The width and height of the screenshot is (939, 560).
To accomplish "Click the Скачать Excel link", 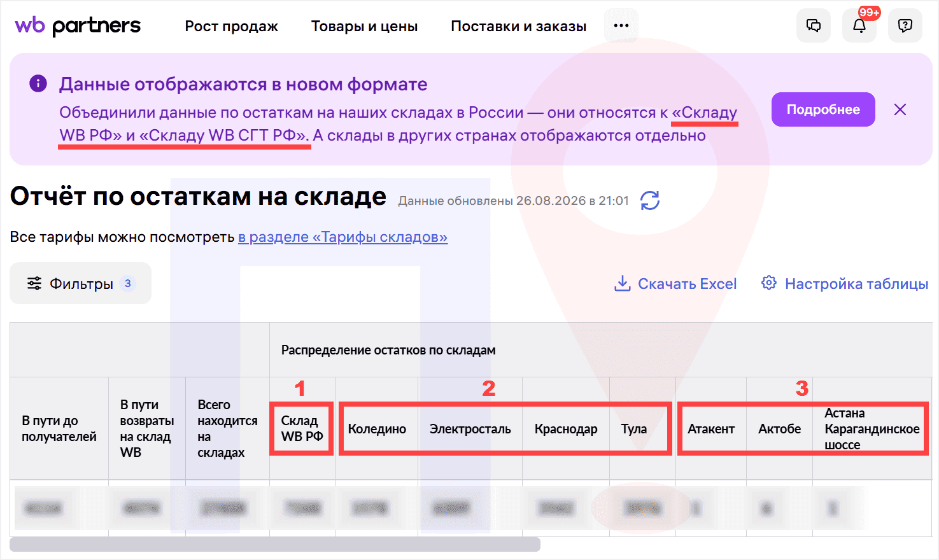I will click(687, 284).
